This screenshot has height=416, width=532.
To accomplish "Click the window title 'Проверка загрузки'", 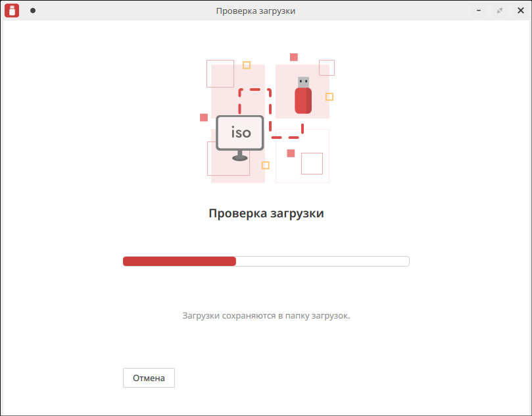I will click(256, 11).
